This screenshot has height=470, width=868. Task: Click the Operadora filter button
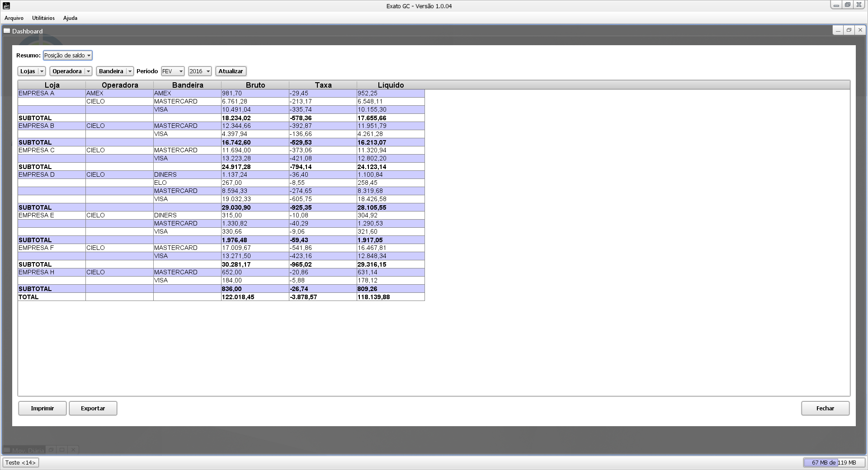click(x=67, y=71)
